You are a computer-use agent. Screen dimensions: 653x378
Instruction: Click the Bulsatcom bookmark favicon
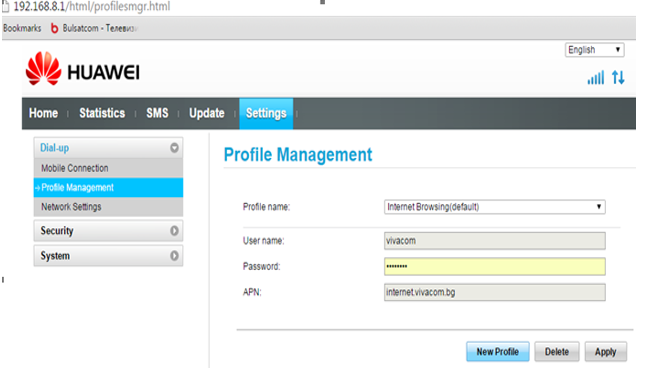pos(54,28)
